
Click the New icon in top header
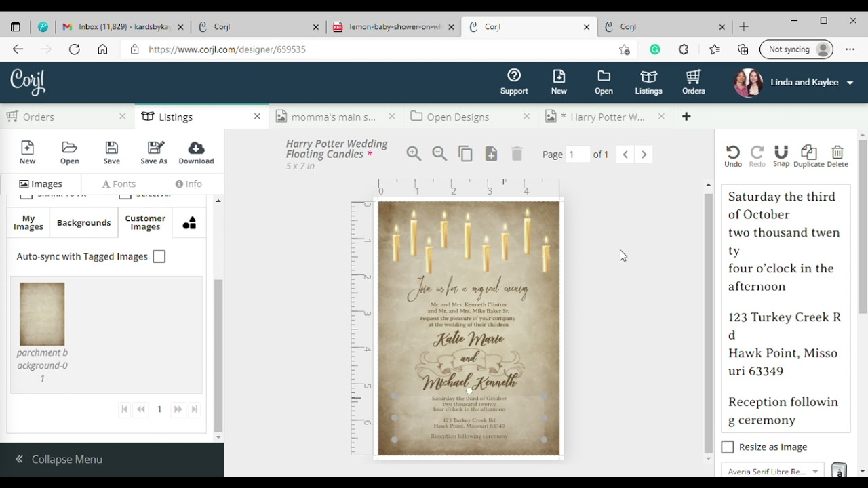559,82
